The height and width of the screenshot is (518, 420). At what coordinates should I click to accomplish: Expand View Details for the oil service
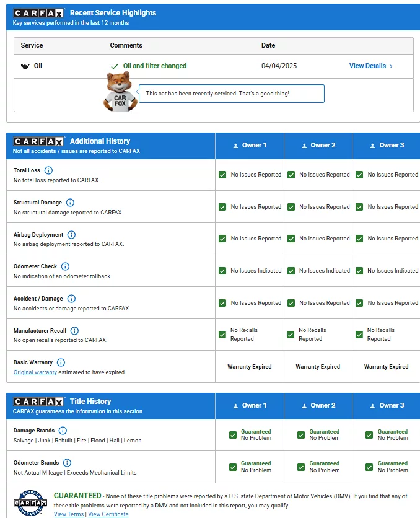click(x=370, y=66)
